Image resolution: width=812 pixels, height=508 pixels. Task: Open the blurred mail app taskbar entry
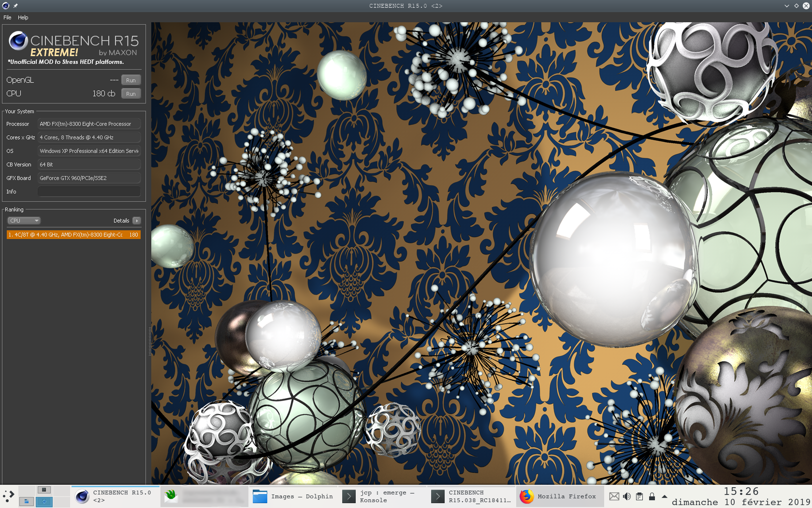click(x=204, y=496)
